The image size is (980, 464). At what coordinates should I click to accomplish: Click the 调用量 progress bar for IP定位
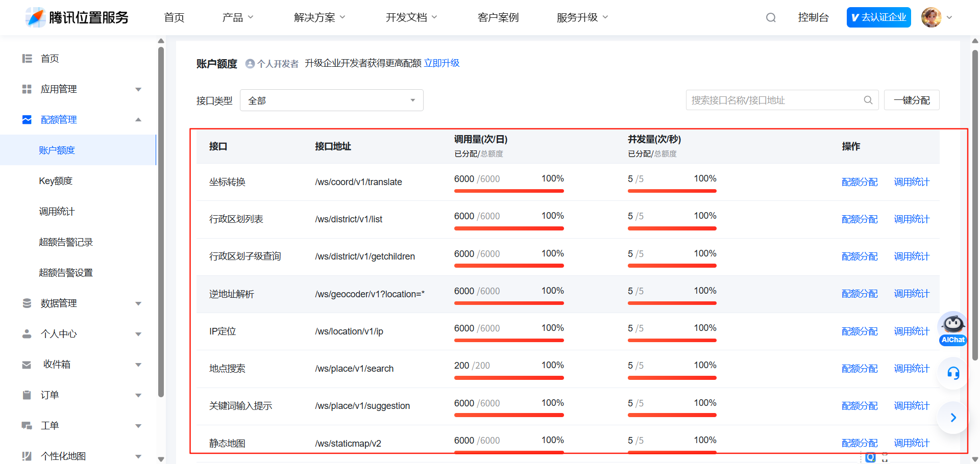coord(509,341)
